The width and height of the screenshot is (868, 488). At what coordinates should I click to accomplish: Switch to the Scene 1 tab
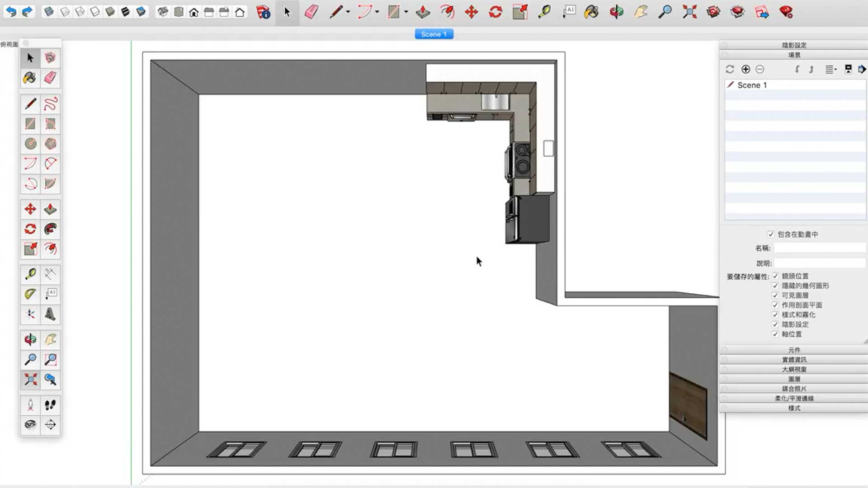434,34
